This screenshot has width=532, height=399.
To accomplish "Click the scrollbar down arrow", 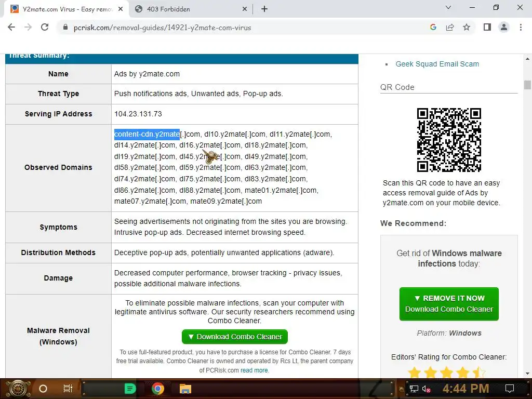I will click(527, 374).
